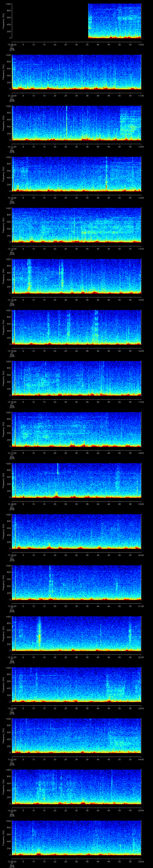The height and width of the screenshot is (868, 153).
Task: Select the '12:13:00' start time label
Action: [12, 249]
